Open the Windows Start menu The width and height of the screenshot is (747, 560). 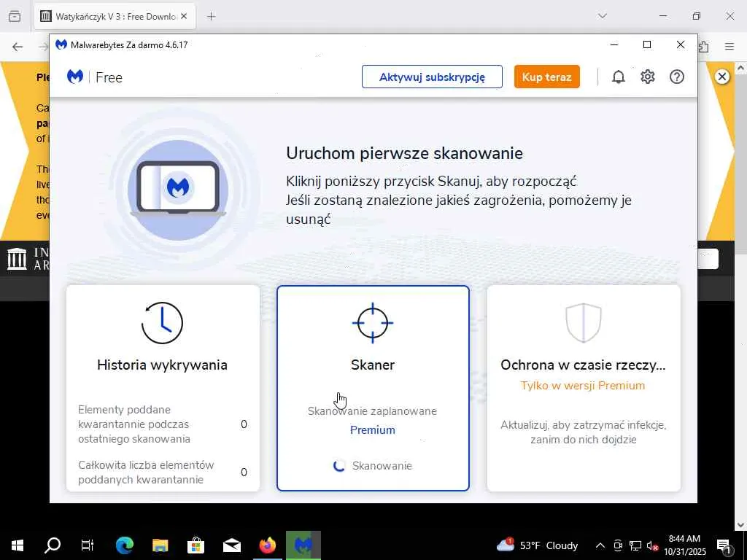18,545
